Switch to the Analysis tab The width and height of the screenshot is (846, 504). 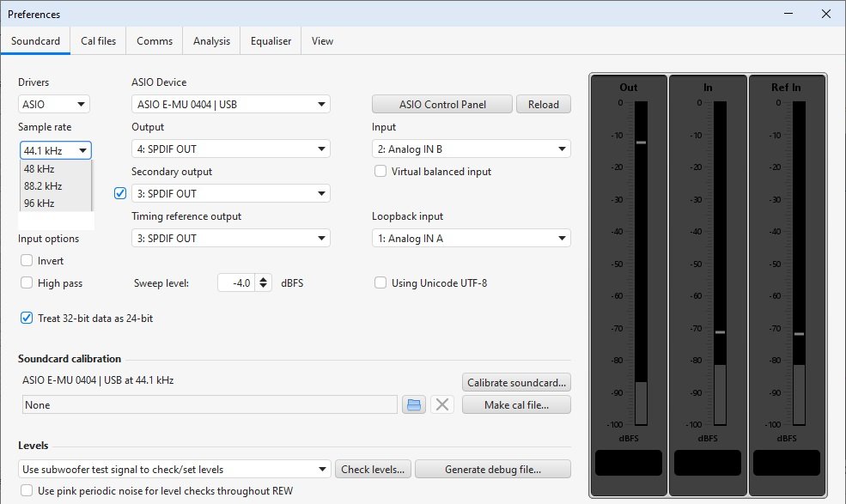pos(211,41)
